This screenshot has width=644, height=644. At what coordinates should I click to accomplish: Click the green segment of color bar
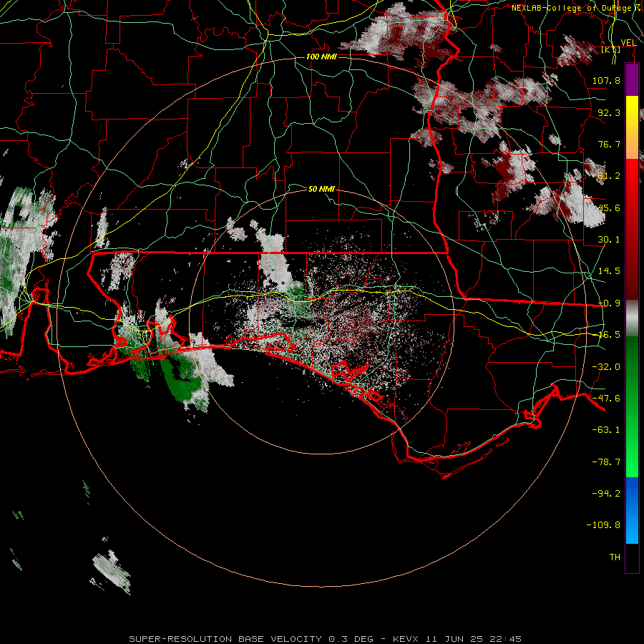[x=632, y=406]
